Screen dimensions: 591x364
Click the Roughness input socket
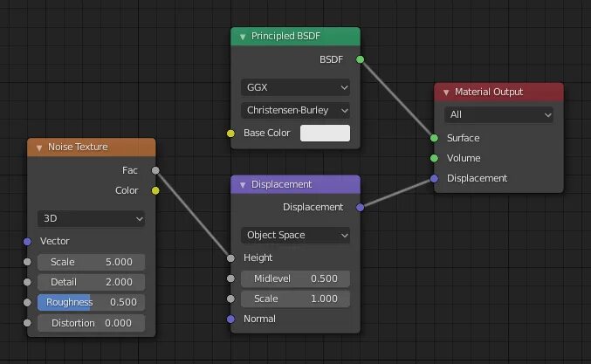click(27, 302)
